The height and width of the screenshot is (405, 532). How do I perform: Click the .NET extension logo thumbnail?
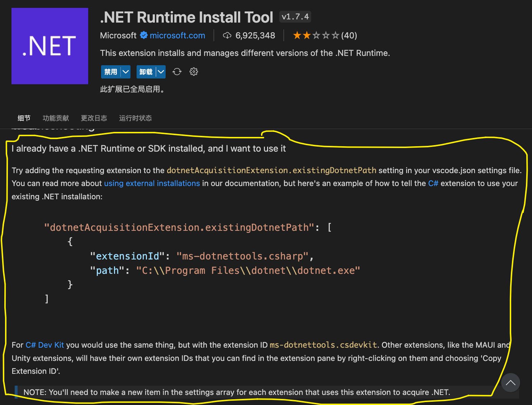tap(50, 46)
